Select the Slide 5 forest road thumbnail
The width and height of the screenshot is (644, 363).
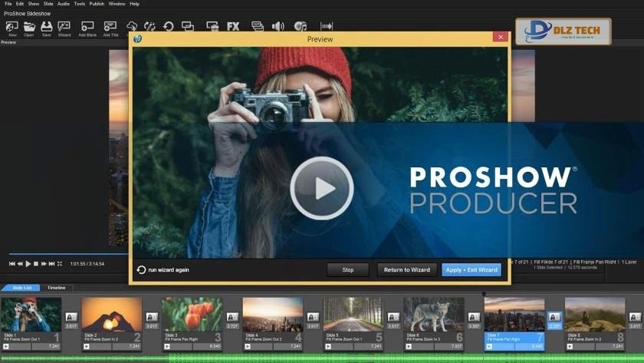click(353, 315)
